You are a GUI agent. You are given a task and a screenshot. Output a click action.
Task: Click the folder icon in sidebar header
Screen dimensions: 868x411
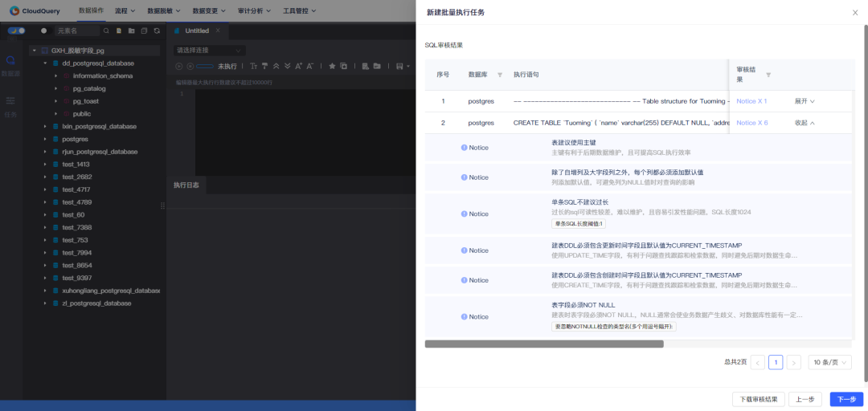[x=132, y=31]
